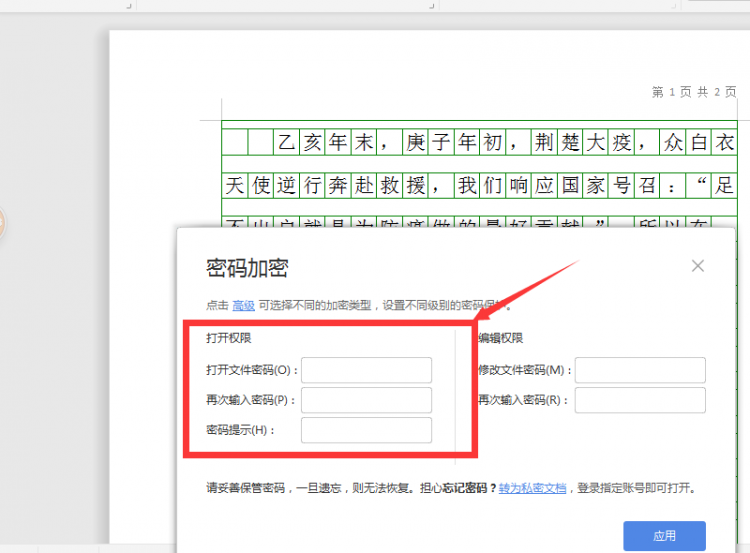Click the character 众 in the first row
Viewport: 750px width, 553px height.
click(x=673, y=142)
